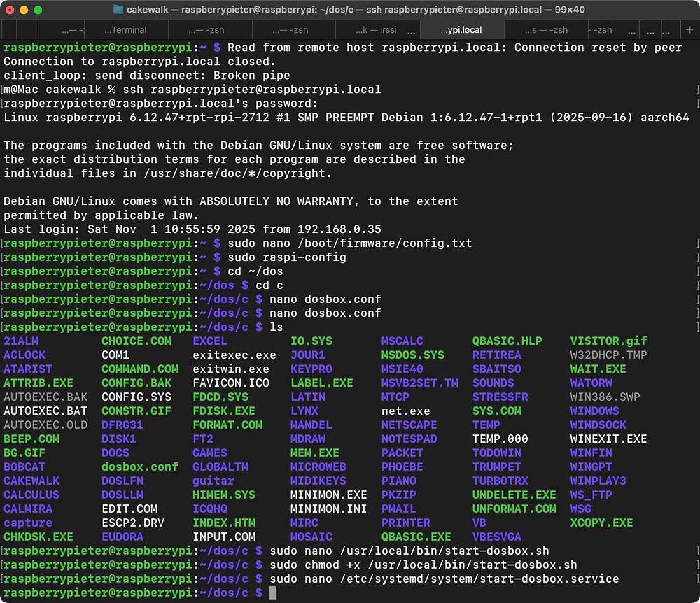The height and width of the screenshot is (603, 700).
Task: Click the NETSCAPE directory entry
Action: (409, 425)
